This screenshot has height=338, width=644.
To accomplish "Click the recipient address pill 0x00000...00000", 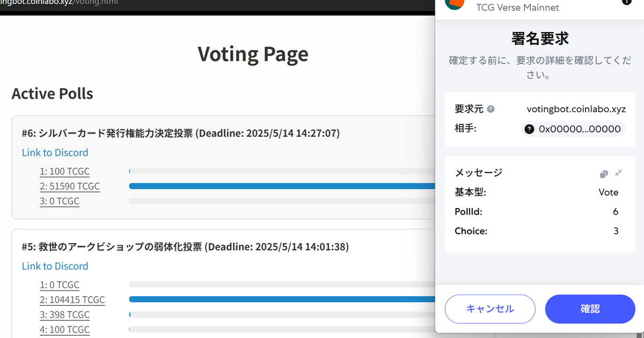I will tap(573, 129).
